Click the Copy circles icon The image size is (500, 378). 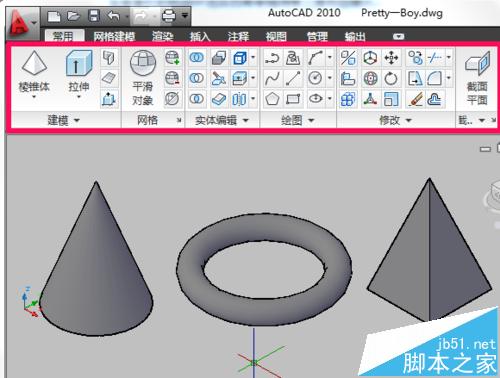point(415,58)
